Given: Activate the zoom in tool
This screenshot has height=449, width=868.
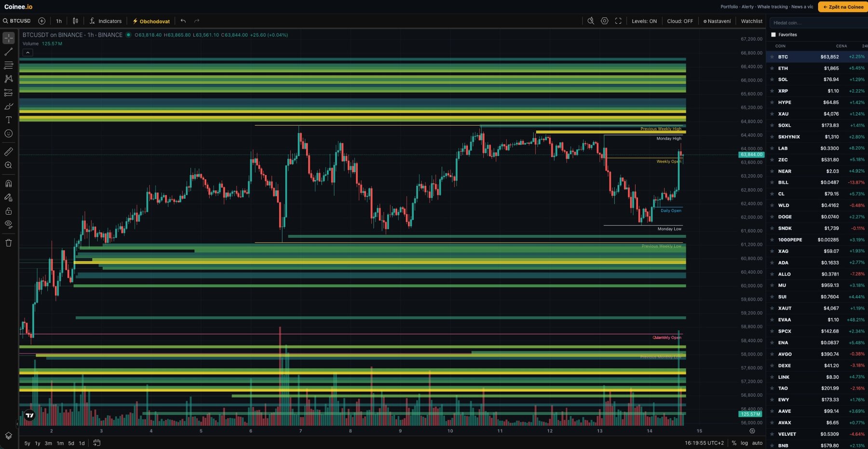Looking at the screenshot, I should (9, 165).
